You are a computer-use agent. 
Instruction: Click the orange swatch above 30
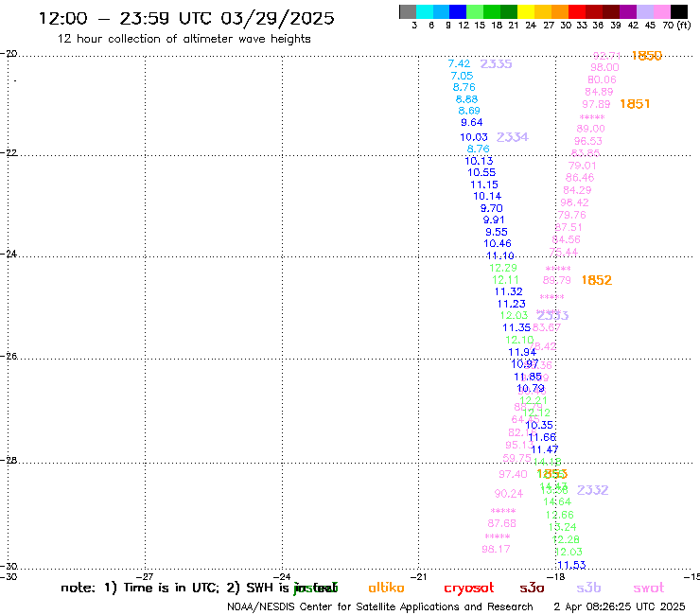coord(559,11)
